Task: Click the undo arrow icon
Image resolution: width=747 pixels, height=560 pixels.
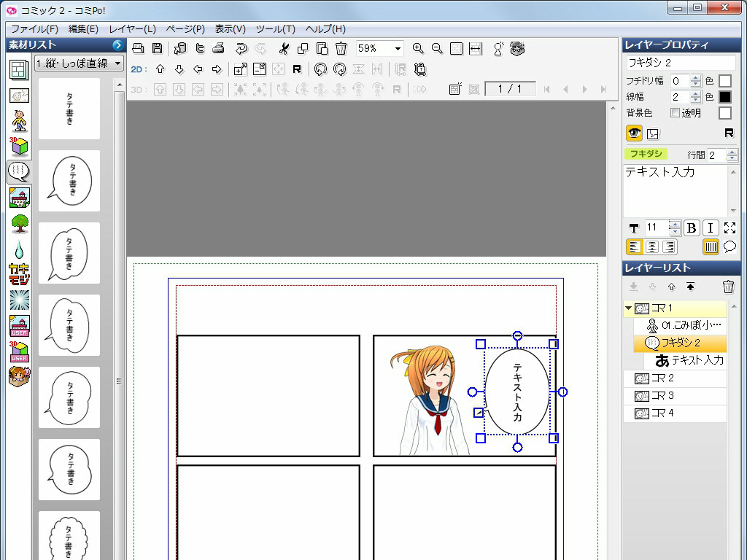Action: click(x=241, y=49)
